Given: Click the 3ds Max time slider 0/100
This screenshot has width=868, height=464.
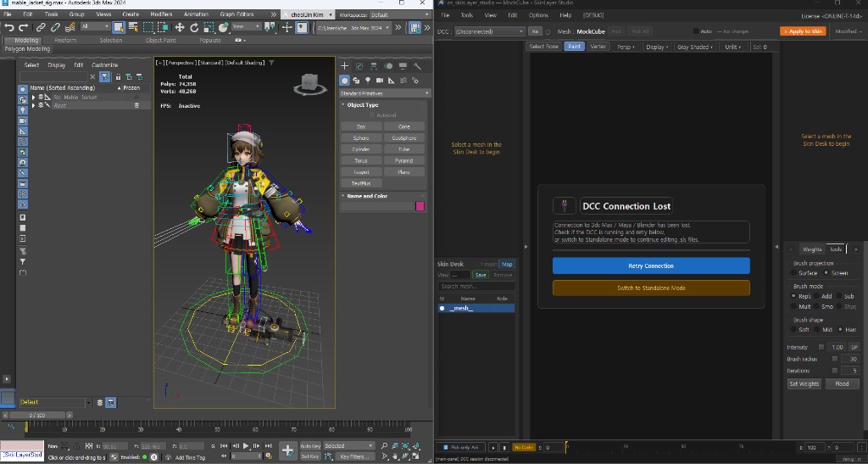Looking at the screenshot, I should pyautogui.click(x=39, y=415).
